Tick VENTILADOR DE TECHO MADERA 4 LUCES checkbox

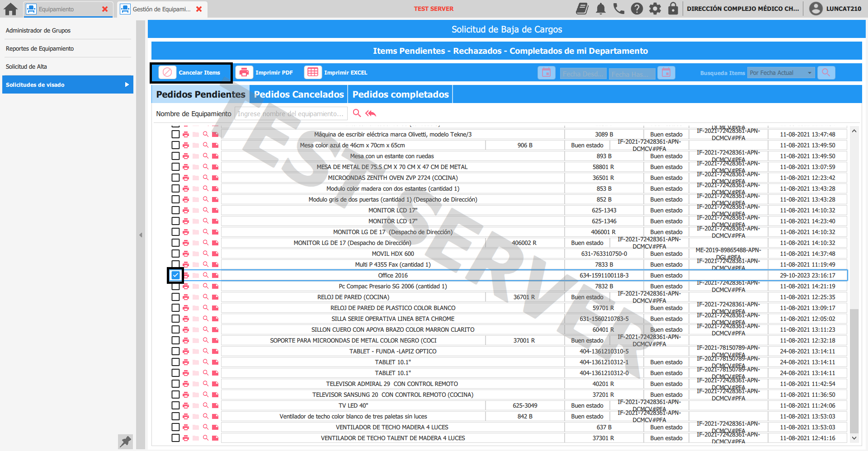175,427
